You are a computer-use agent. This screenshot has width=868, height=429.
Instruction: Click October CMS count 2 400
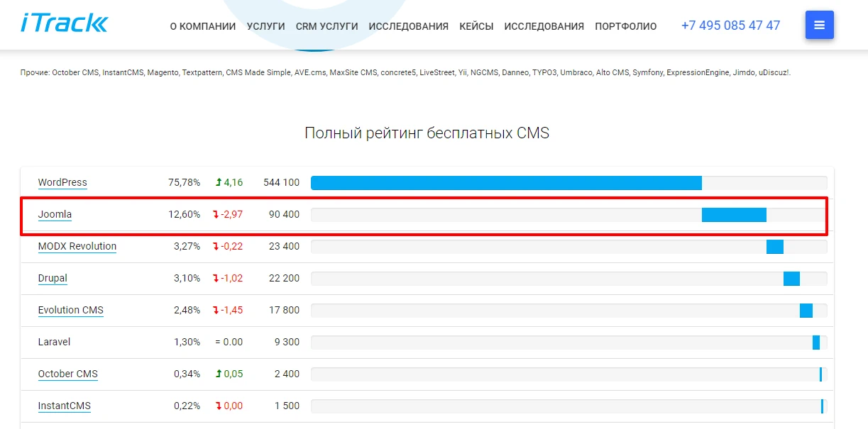tap(287, 374)
